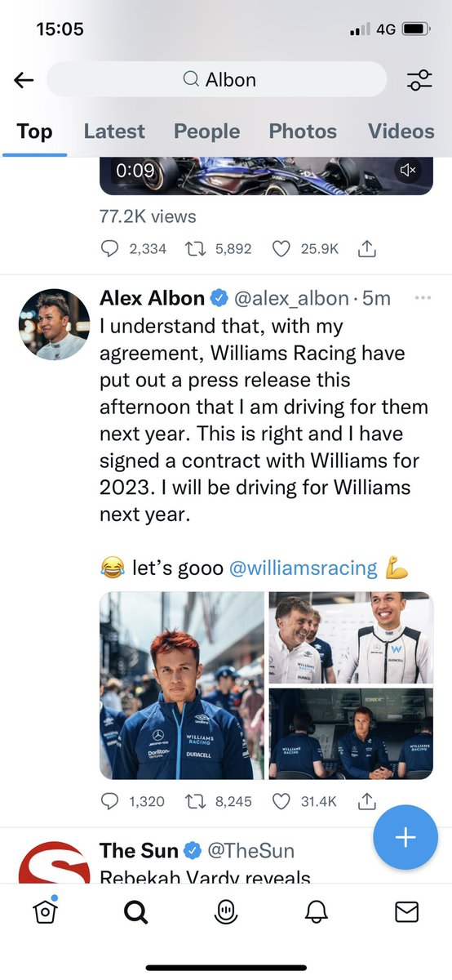This screenshot has height=980, width=452.
Task: Open three-dot menu on Albon's tweet
Action: pyautogui.click(x=423, y=299)
